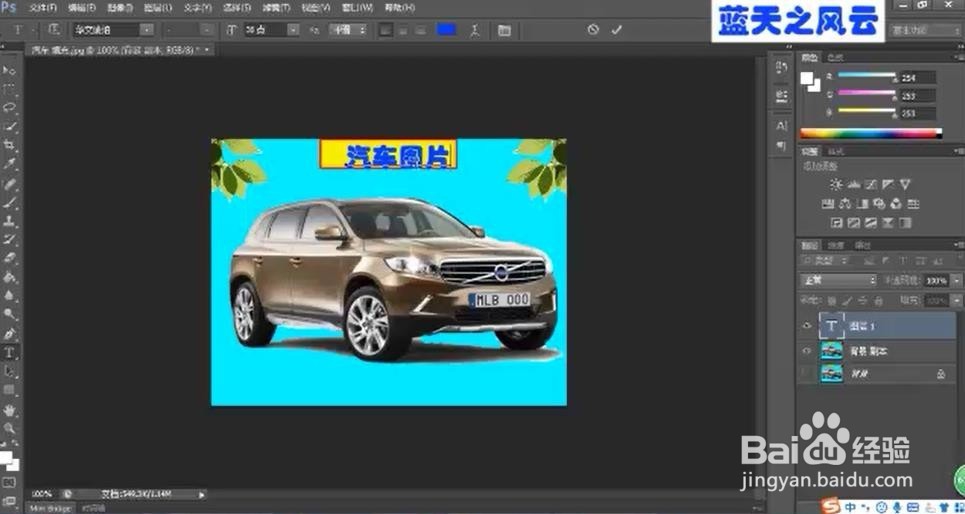This screenshot has width=965, height=514.
Task: Show the hidden bottom Background layer
Action: click(x=806, y=373)
